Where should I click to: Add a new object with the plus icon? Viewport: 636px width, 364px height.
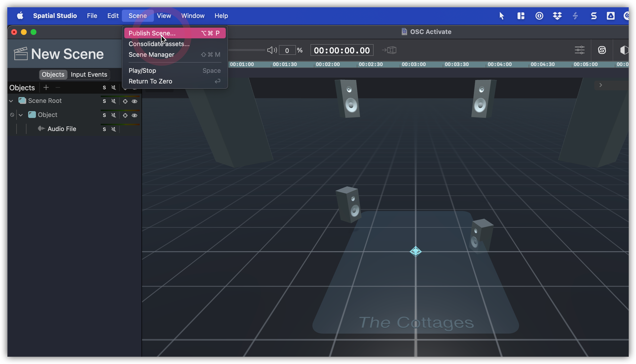point(46,88)
